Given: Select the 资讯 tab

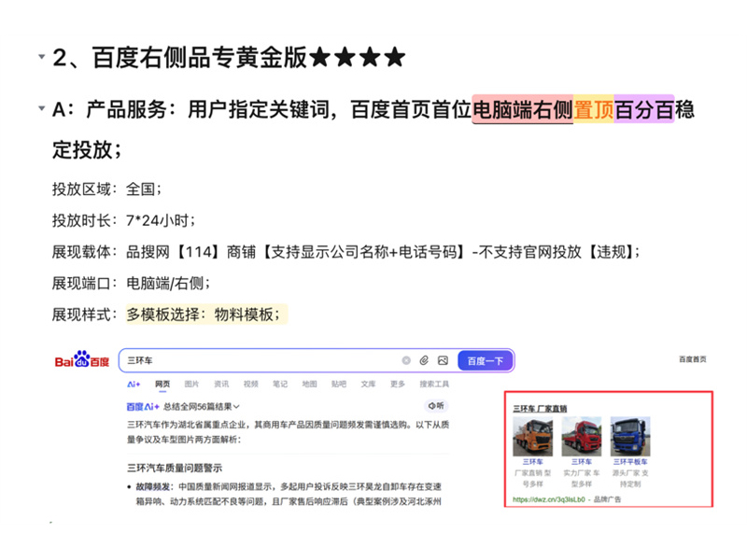Looking at the screenshot, I should tap(221, 384).
